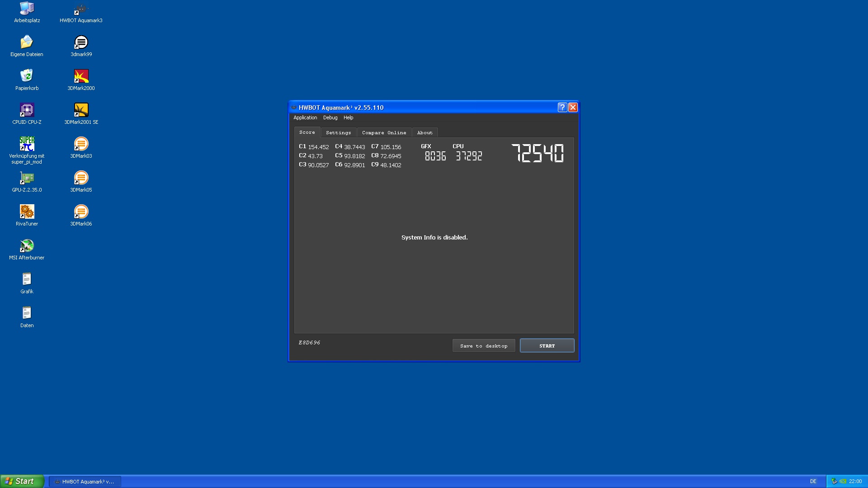Screen dimensions: 868x488
Task: Switch to the Score tab
Action: [x=307, y=132]
